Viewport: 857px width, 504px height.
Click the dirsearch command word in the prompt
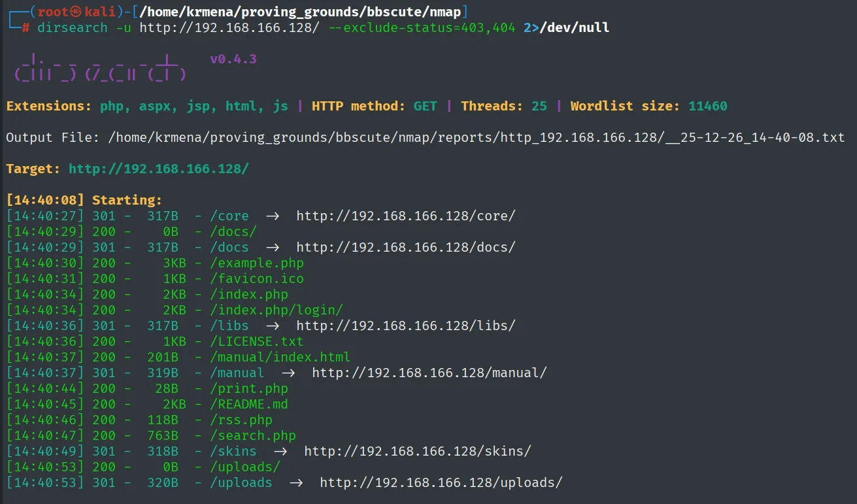(x=73, y=27)
